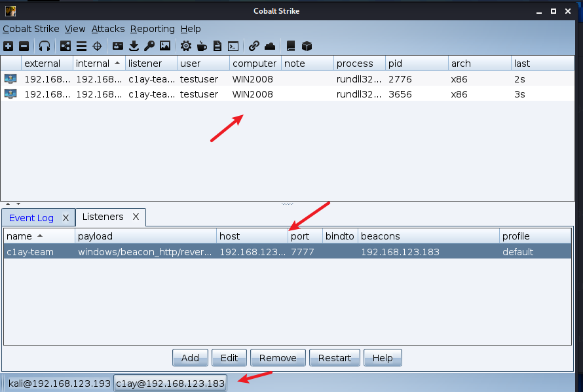
Task: Click the cube About icon
Action: [x=307, y=46]
